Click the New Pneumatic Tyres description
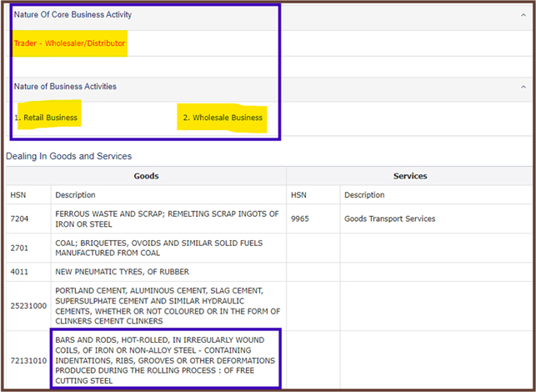This screenshot has width=536, height=392. tap(122, 272)
